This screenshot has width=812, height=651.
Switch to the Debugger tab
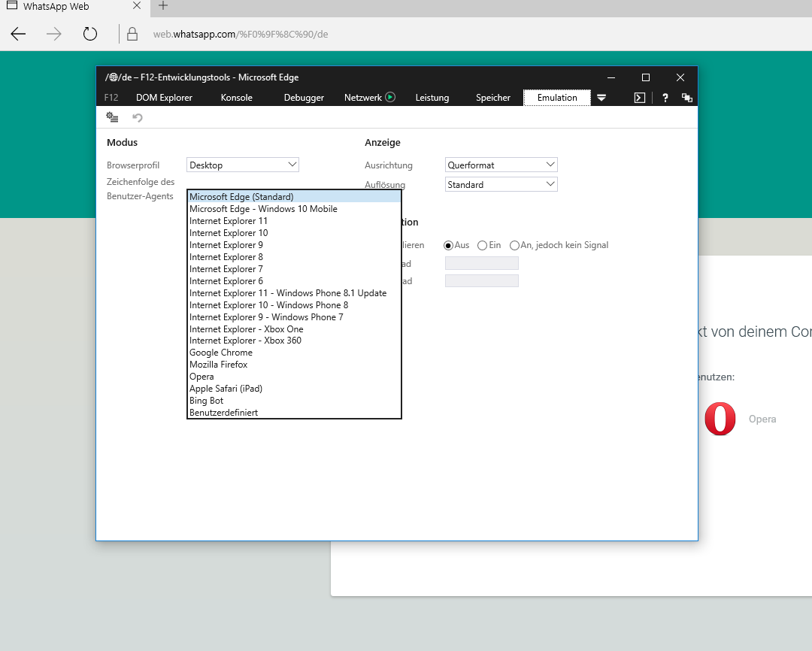(x=304, y=98)
